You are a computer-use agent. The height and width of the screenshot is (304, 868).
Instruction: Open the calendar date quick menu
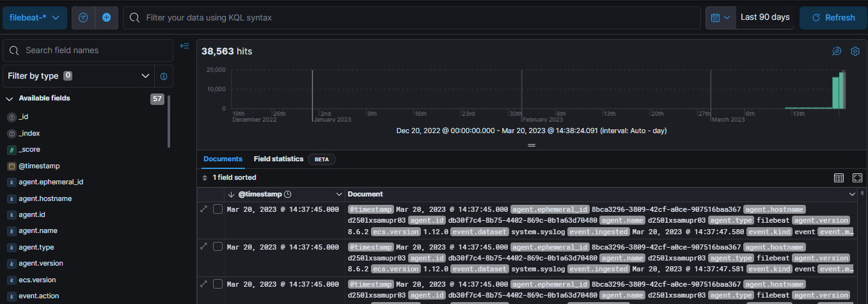(721, 18)
